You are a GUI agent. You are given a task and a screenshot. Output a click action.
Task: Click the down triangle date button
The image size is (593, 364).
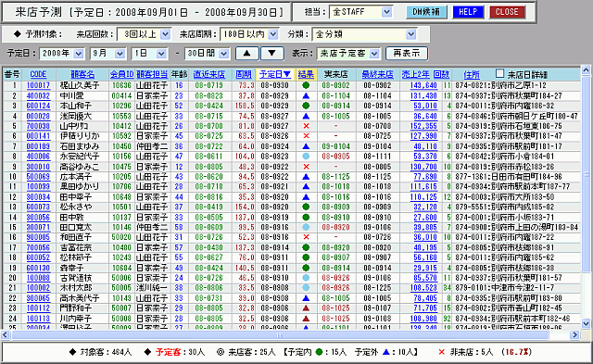[271, 54]
